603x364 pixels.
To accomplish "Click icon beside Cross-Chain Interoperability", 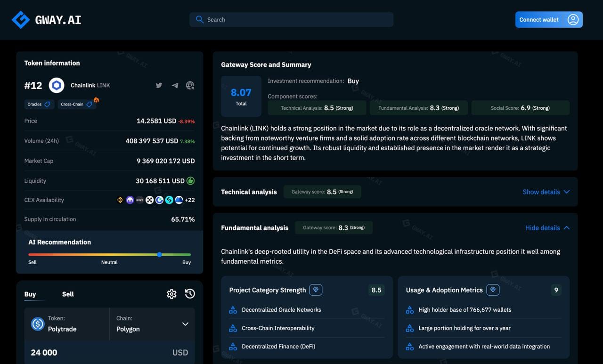I will pyautogui.click(x=233, y=328).
